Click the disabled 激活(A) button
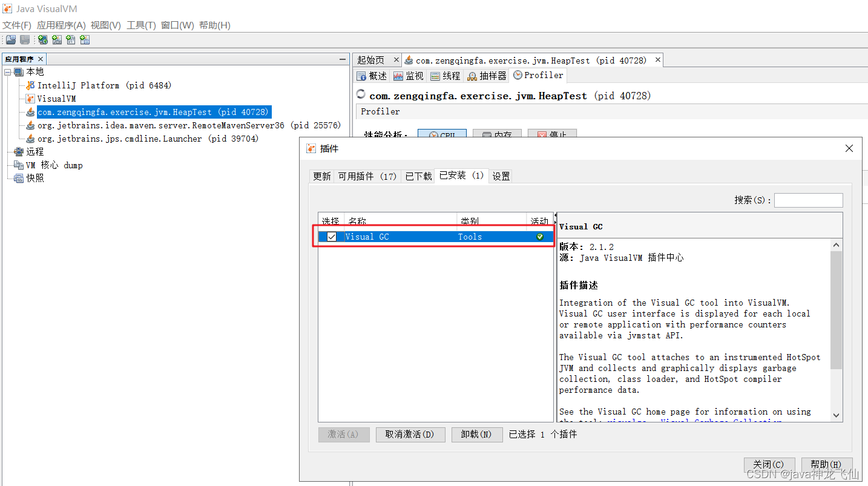Viewport: 868px width, 486px height. click(344, 435)
